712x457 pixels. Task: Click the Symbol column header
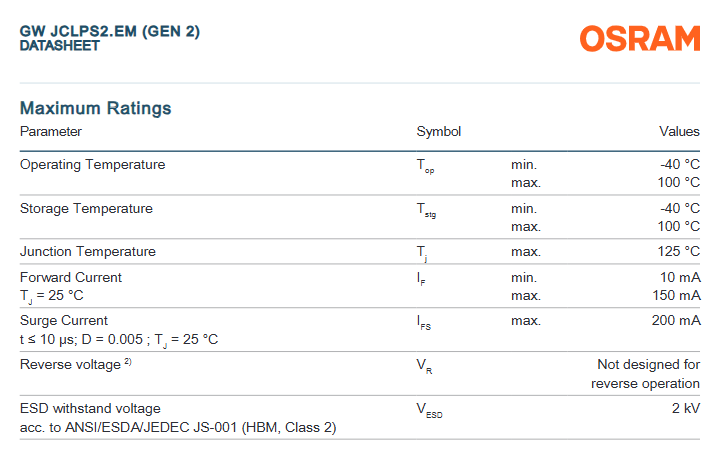[x=438, y=132]
